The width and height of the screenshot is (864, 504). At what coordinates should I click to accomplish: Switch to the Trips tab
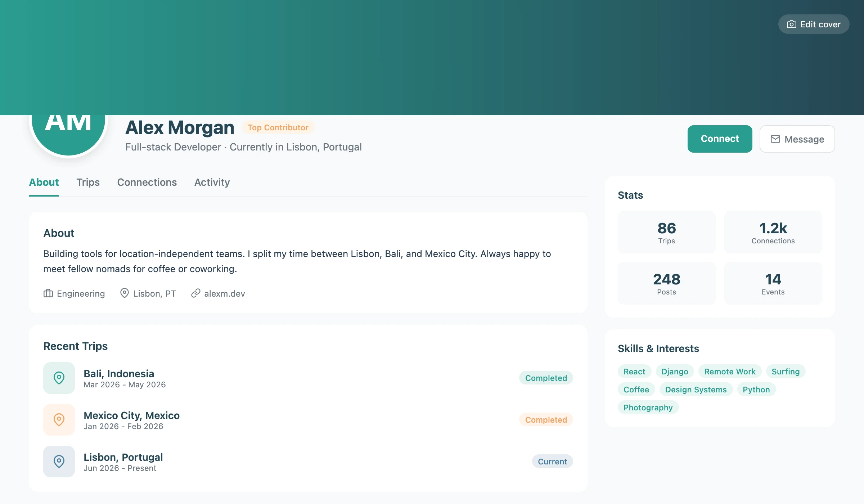(88, 182)
